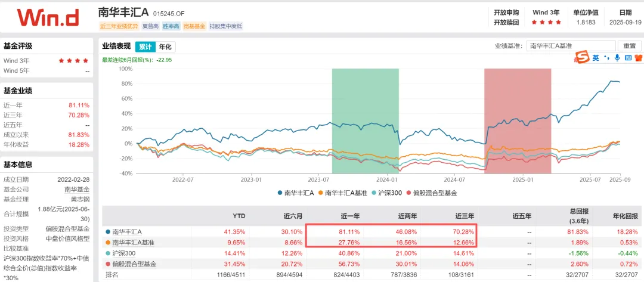Click the 基金业绩 section header
The image size is (644, 282).
[18, 90]
